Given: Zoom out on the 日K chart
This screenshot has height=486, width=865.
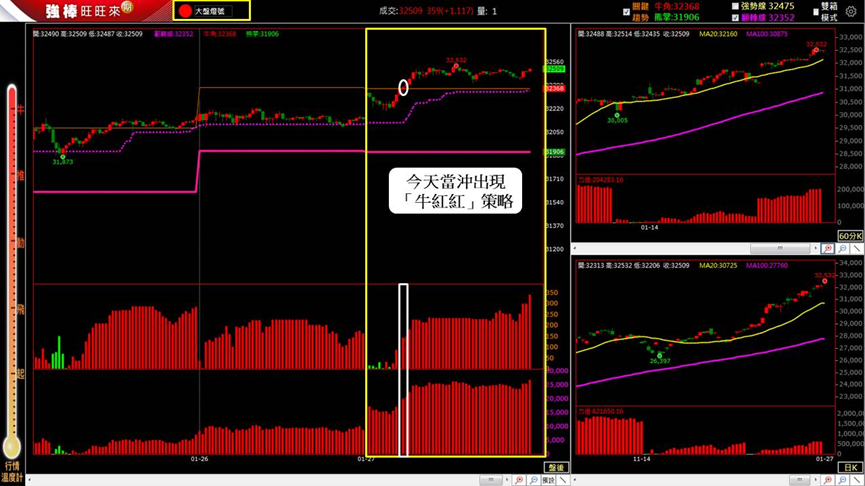Looking at the screenshot, I should (x=842, y=480).
